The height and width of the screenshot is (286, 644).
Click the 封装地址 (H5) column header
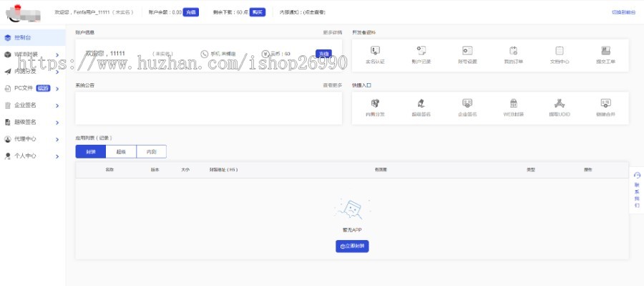coord(224,170)
